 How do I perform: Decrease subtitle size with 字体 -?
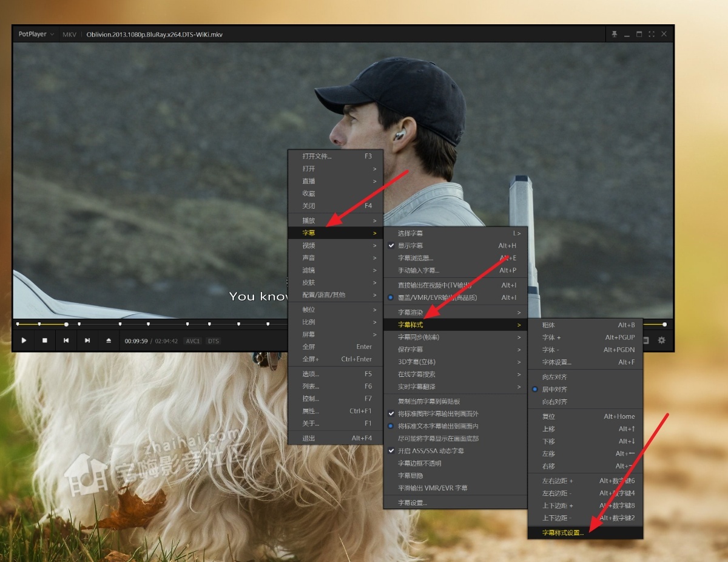click(x=585, y=350)
